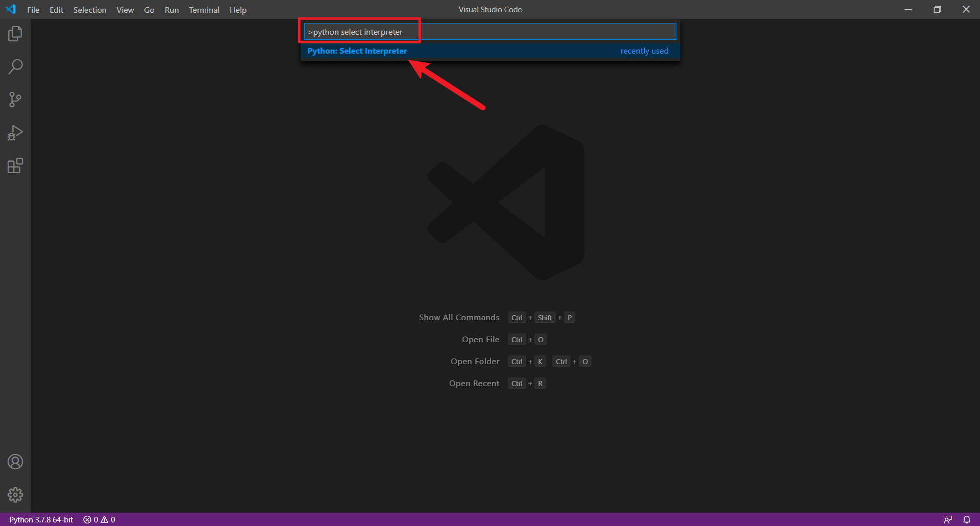This screenshot has width=980, height=526.
Task: Open the File menu
Action: coord(33,10)
